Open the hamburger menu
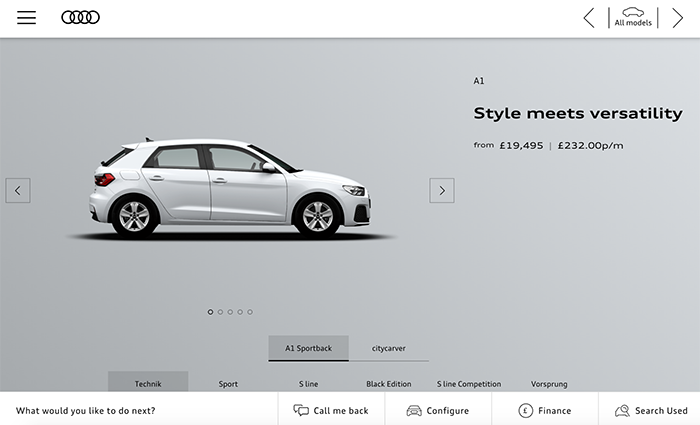The height and width of the screenshot is (425, 700). (x=26, y=17)
